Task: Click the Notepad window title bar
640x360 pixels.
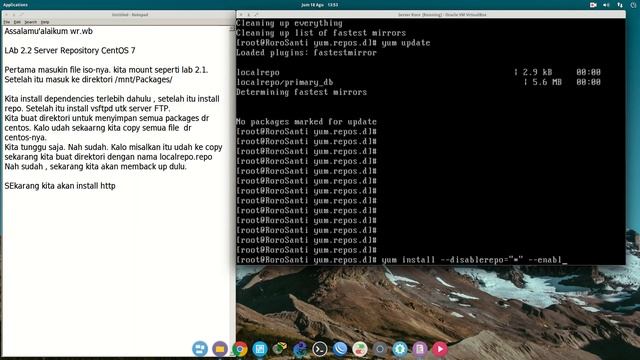Action: coord(119,15)
